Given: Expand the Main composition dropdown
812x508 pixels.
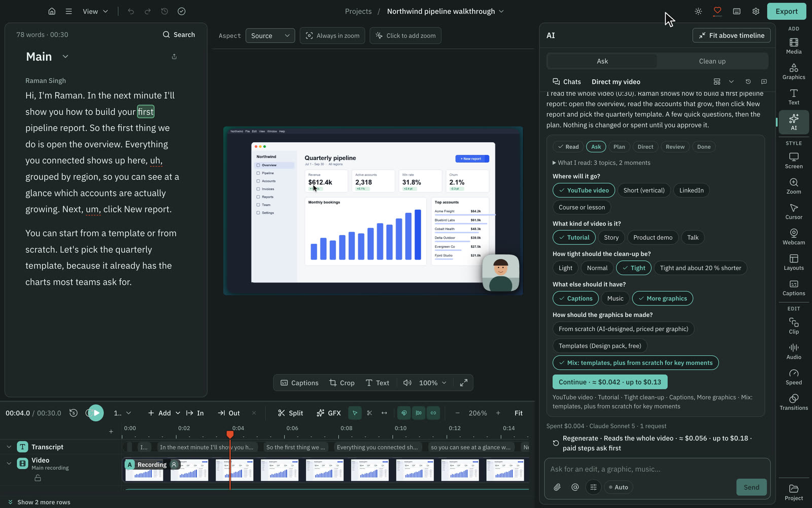Looking at the screenshot, I should [65, 56].
